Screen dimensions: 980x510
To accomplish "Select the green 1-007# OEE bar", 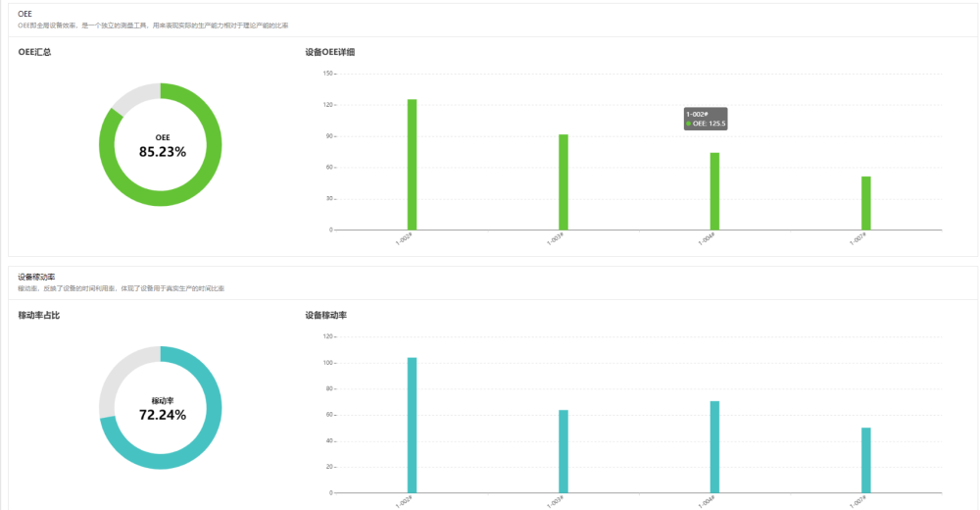I will (x=866, y=203).
